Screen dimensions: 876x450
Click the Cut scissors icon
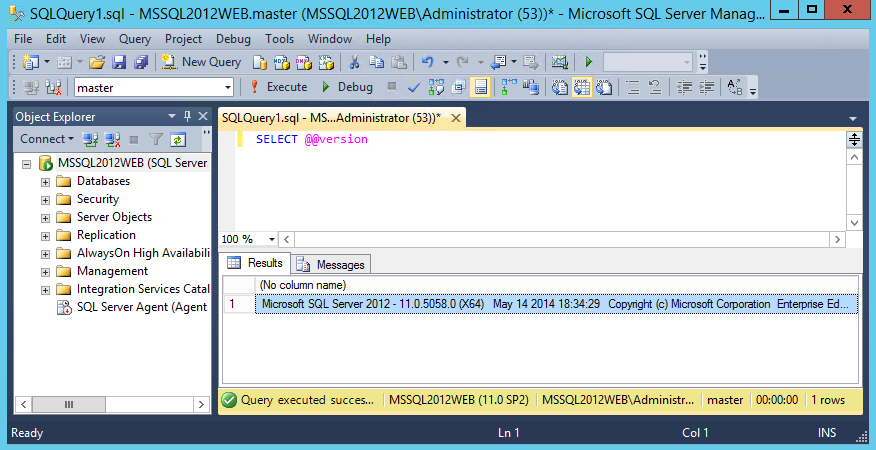tap(355, 62)
